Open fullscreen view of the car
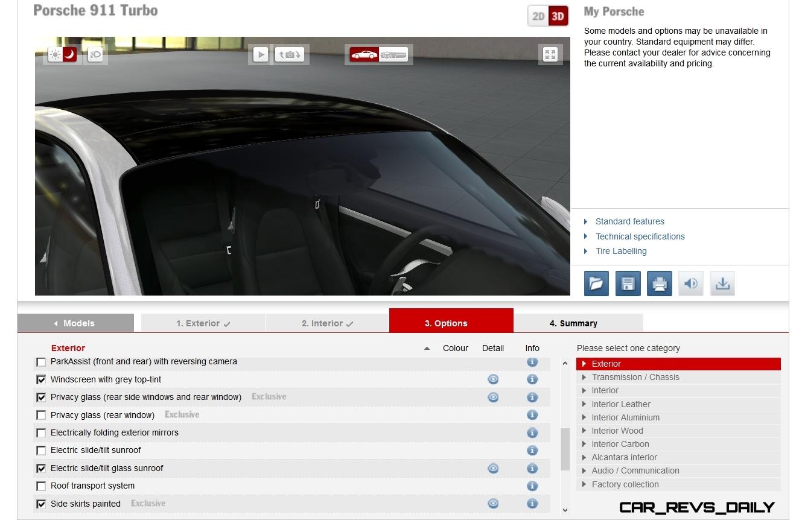This screenshot has height=532, width=802. [x=550, y=54]
